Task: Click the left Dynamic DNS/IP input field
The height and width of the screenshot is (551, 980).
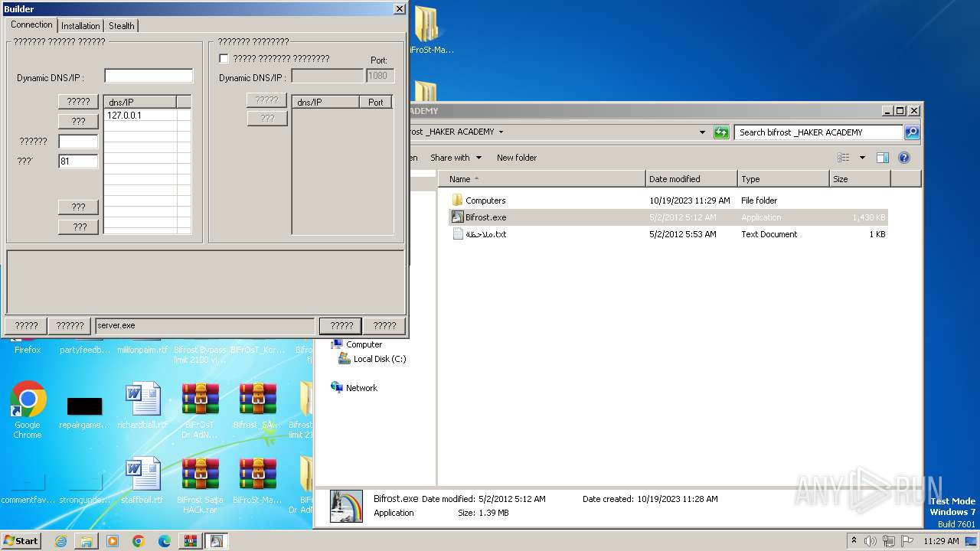Action: pos(149,76)
